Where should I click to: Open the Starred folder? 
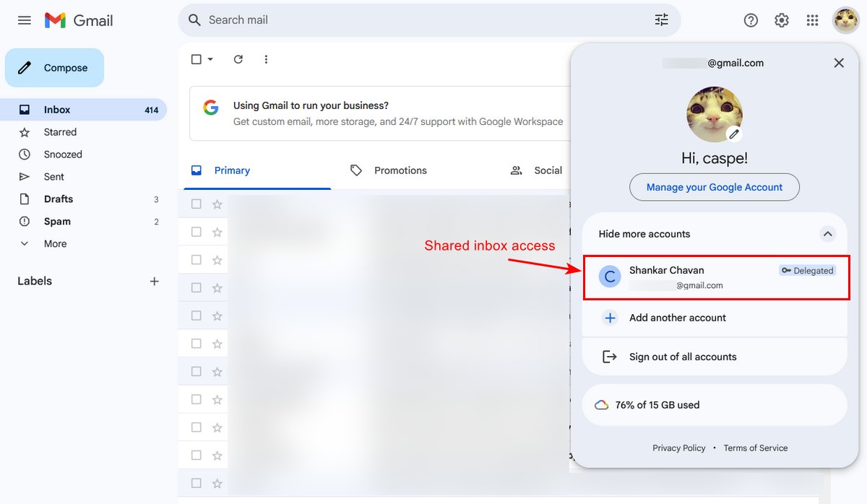point(84,132)
